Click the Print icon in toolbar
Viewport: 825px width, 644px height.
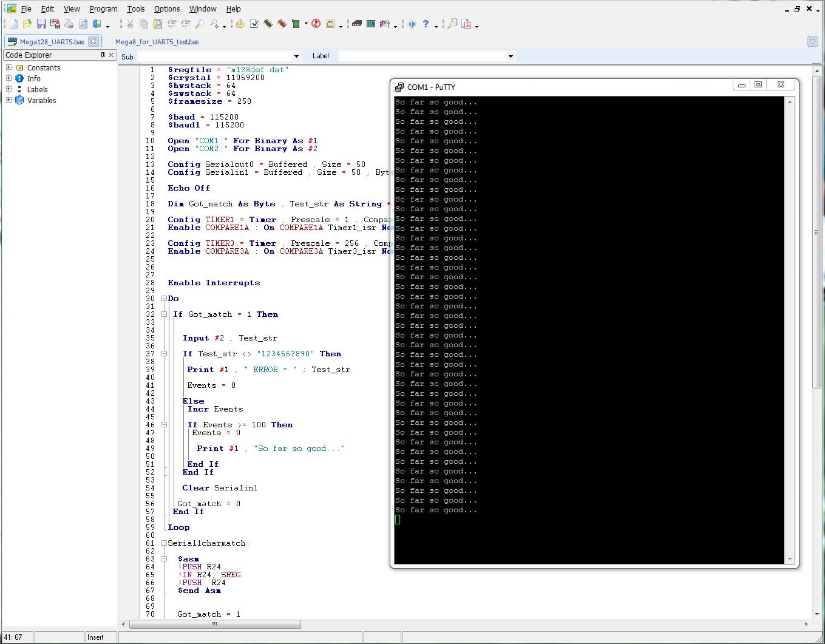coord(69,24)
